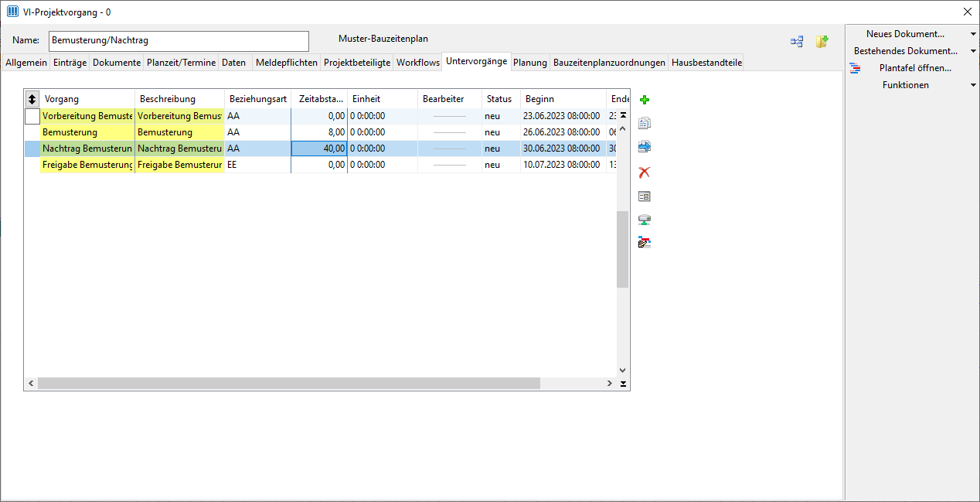
Task: Tick the checkbox in Vorbereitung Bemusterung row
Action: pyautogui.click(x=32, y=116)
